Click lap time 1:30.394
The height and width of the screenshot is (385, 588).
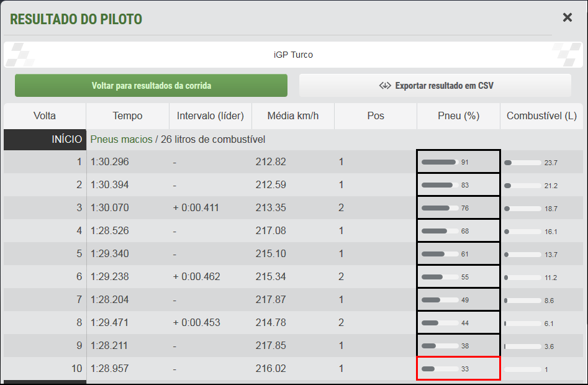109,185
